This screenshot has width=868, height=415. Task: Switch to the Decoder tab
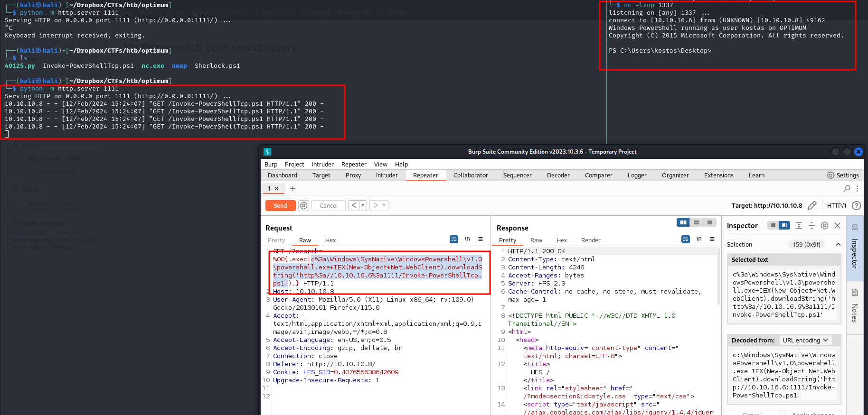click(558, 175)
